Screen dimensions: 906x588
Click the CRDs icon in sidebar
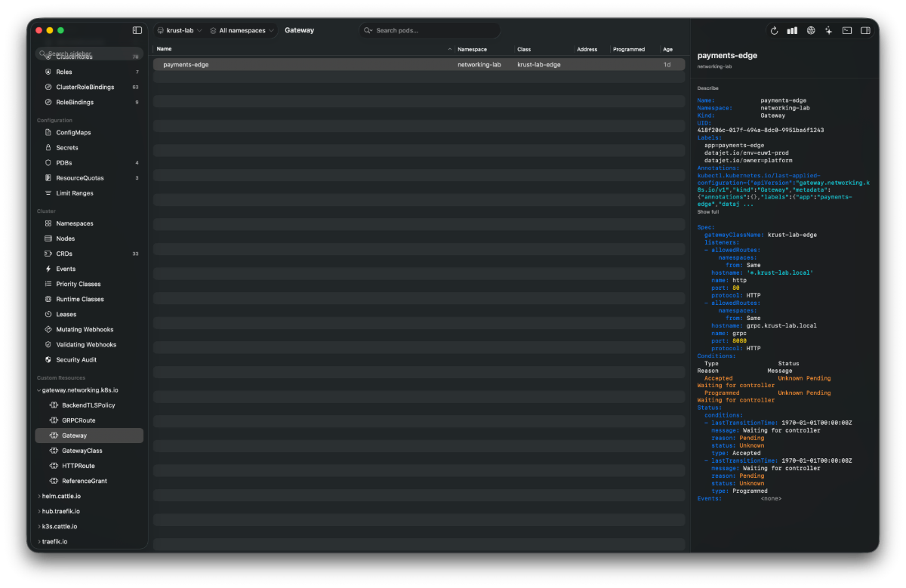[x=48, y=254]
